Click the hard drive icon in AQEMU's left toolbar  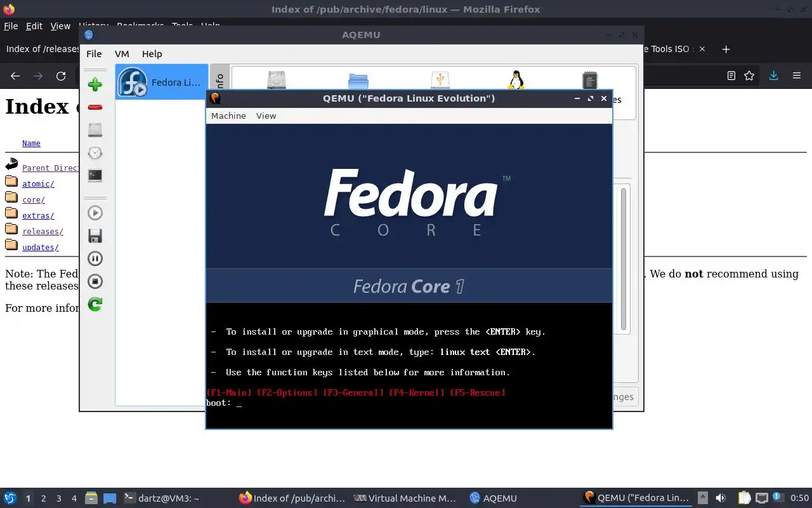click(x=95, y=130)
